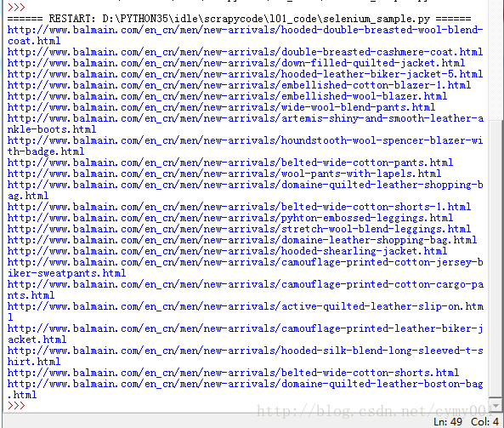Click the artemis-shiny-and-smooth-leather URL line
Image resolution: width=504 pixels, height=428 pixels.
(246, 118)
